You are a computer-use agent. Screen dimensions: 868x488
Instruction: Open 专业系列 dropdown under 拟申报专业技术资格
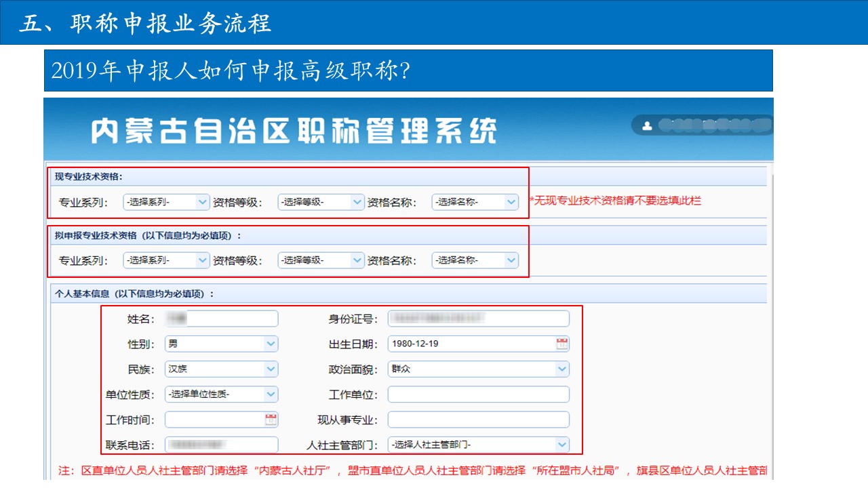click(x=166, y=260)
